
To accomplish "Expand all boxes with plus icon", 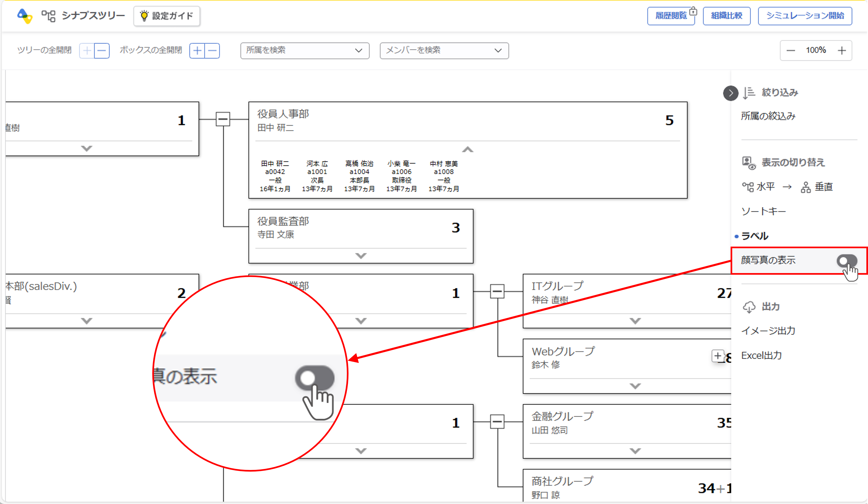I will click(197, 51).
